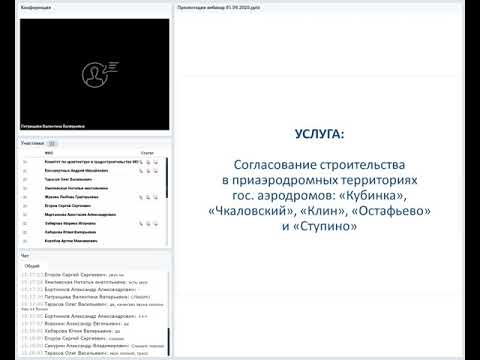The image size is (480, 360).
Task: Click the phone status icon in the Комитет row
Action: tap(141, 162)
